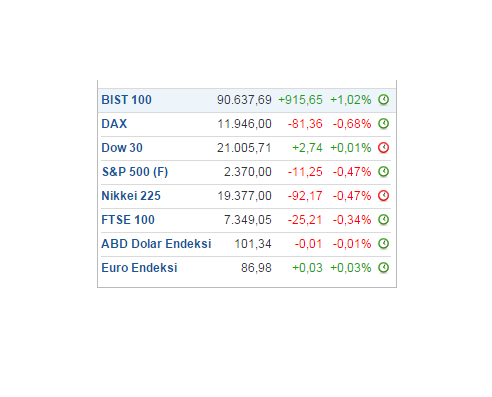The image size is (492, 397).
Task: Open the Euro Endeksi link
Action: [139, 268]
